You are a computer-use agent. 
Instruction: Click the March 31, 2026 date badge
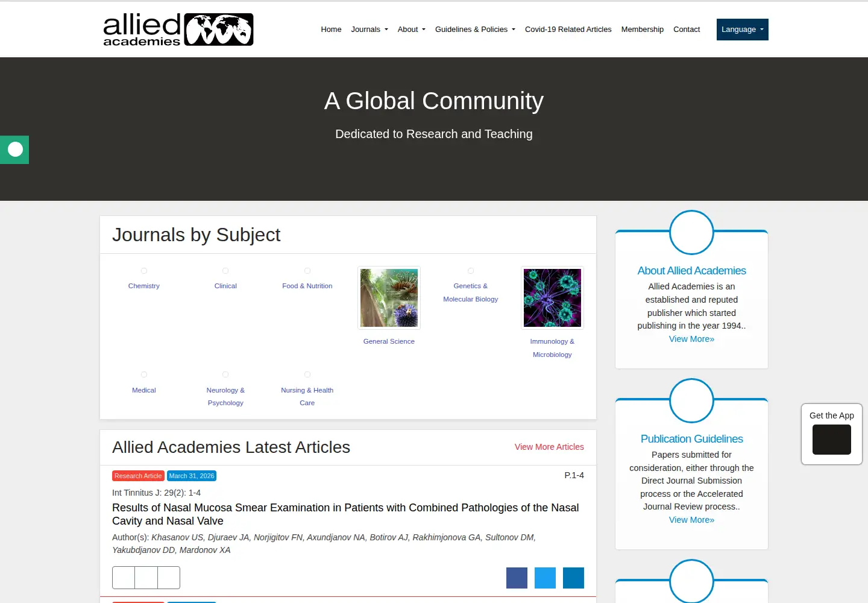(192, 476)
